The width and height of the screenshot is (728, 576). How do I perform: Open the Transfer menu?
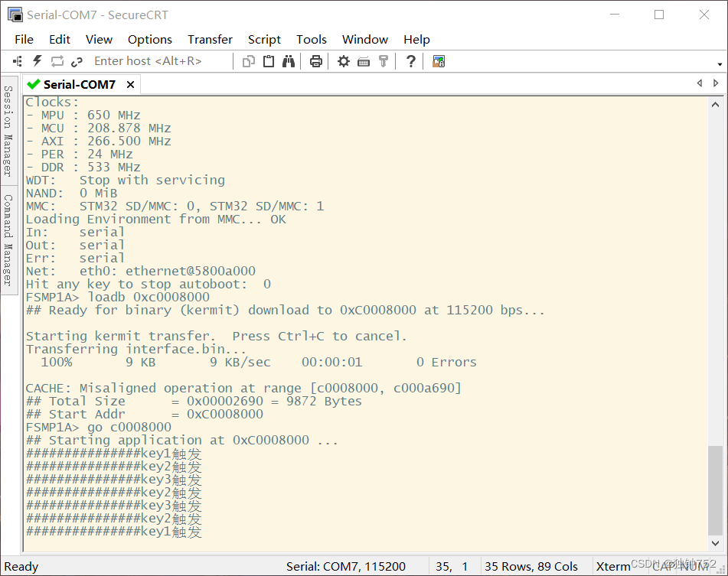click(x=210, y=39)
